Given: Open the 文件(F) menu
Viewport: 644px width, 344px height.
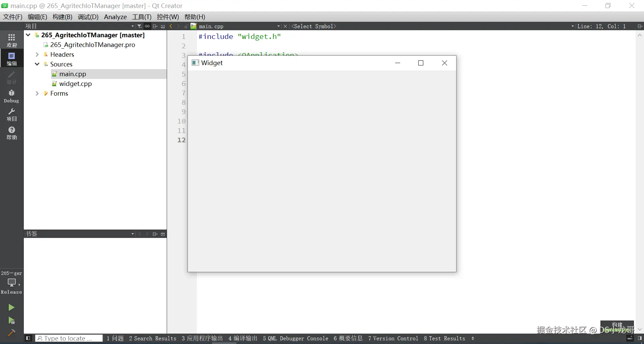Looking at the screenshot, I should pyautogui.click(x=13, y=17).
